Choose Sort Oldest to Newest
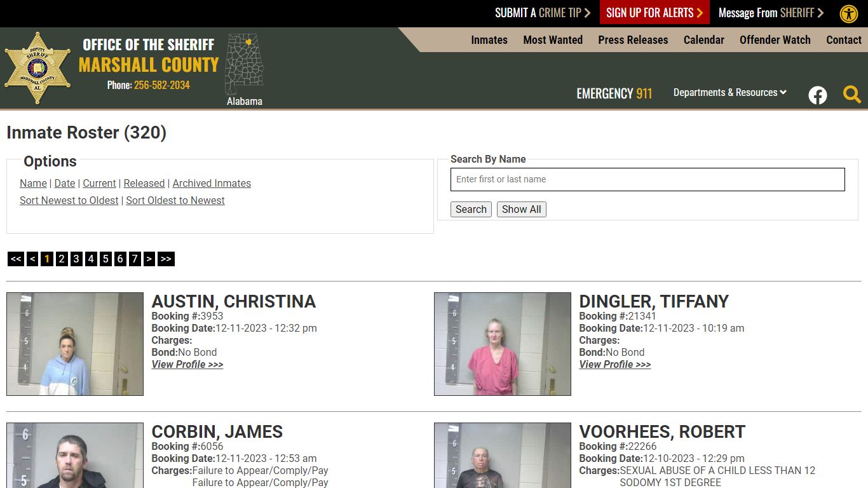Screen dimensions: 868x488 (x=175, y=200)
